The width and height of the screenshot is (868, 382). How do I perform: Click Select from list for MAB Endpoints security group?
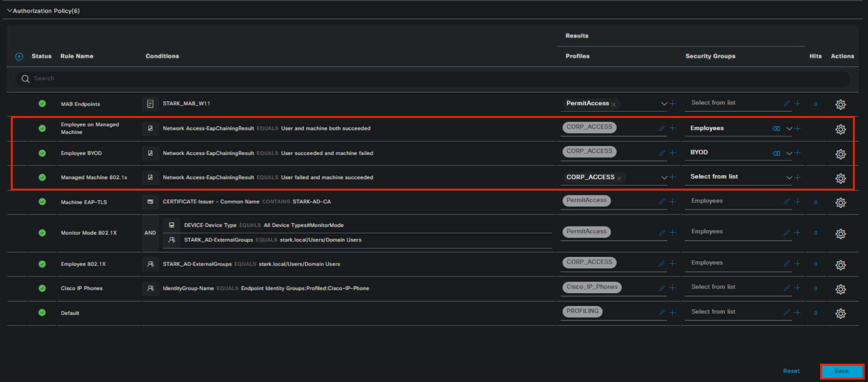click(713, 103)
